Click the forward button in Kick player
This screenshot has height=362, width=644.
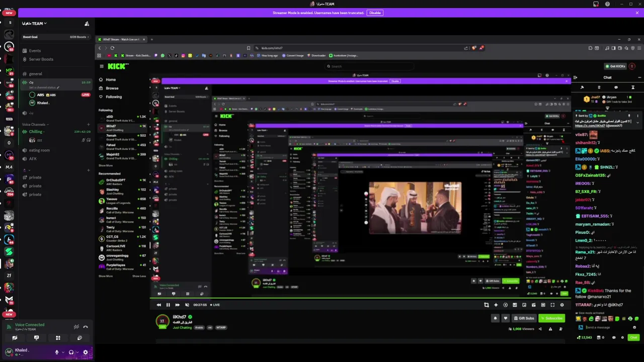tap(177, 305)
